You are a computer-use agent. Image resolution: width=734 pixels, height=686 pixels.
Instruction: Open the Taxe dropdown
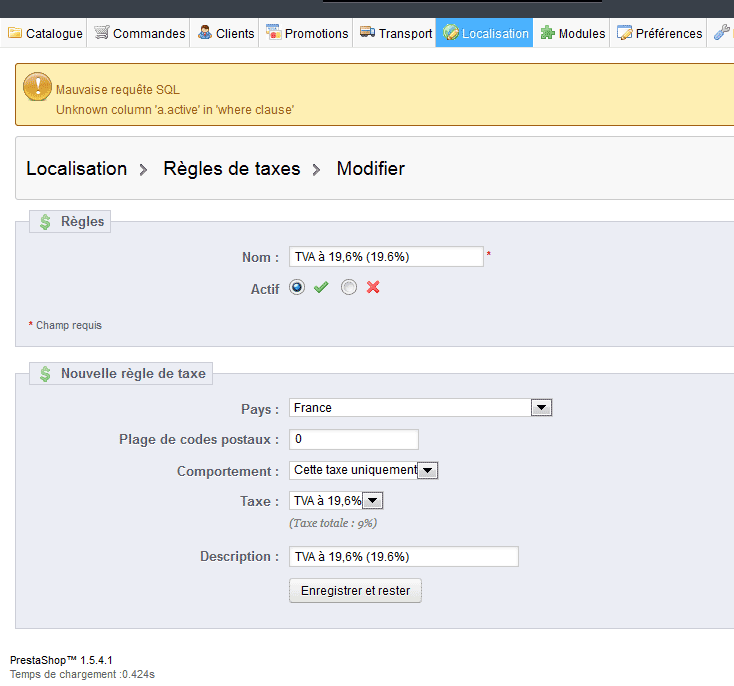pos(336,501)
